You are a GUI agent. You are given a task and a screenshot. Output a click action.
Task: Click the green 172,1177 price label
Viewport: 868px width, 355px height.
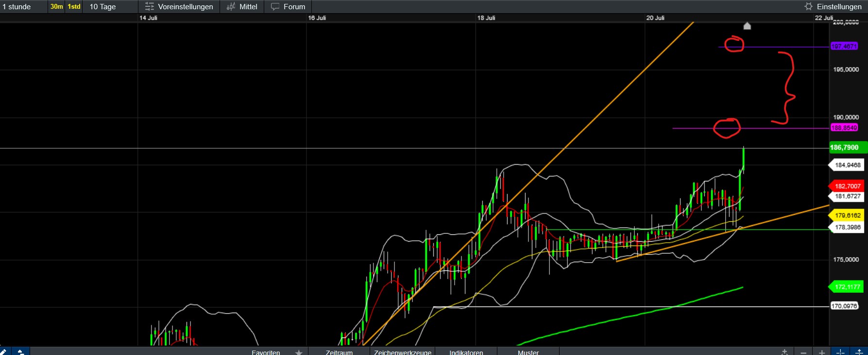tap(846, 287)
